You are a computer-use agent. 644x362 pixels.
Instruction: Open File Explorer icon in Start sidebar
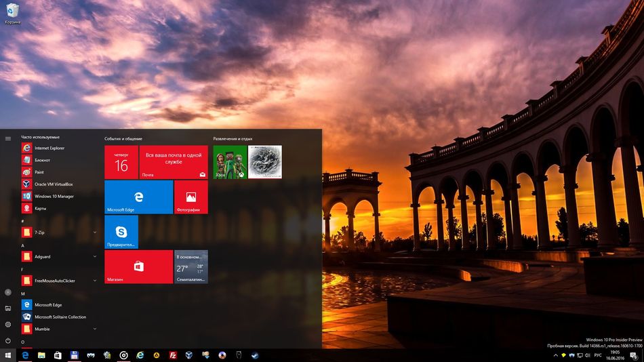pos(8,308)
